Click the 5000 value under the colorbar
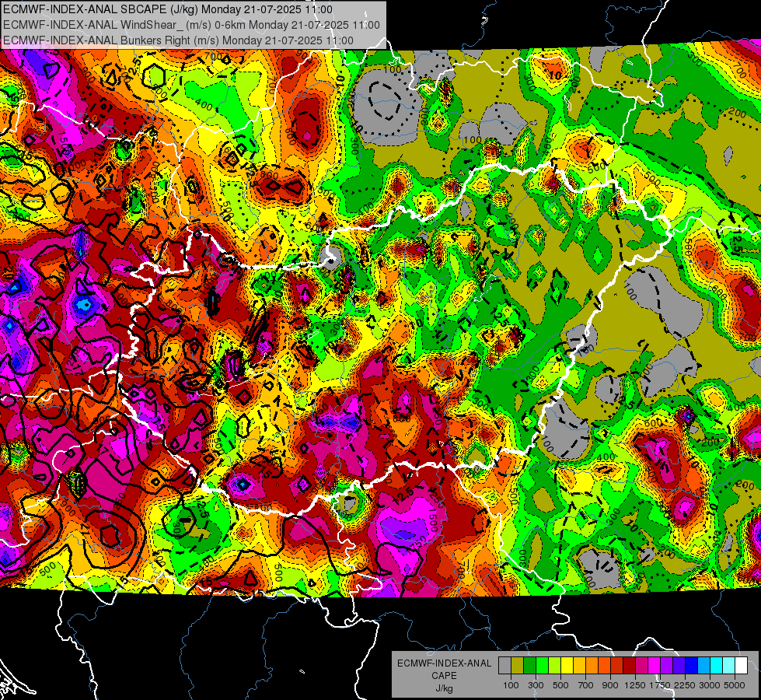Image resolution: width=761 pixels, height=700 pixels. point(735,685)
